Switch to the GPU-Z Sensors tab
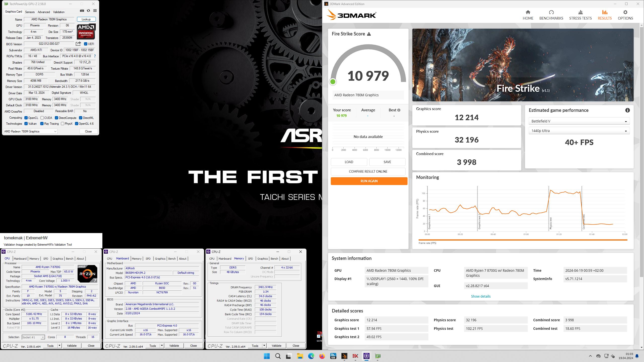The width and height of the screenshot is (644, 362). (30, 12)
